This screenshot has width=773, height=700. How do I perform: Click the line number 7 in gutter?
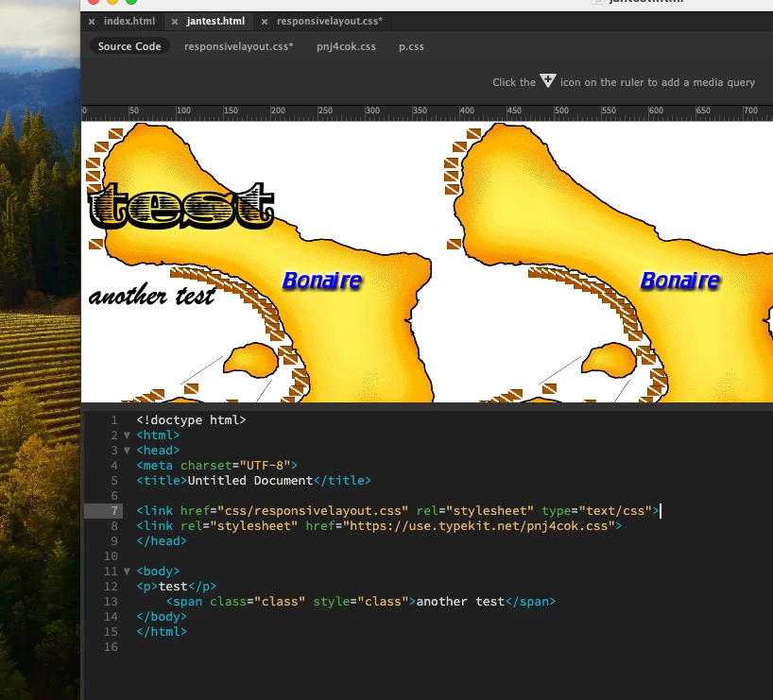pos(114,511)
